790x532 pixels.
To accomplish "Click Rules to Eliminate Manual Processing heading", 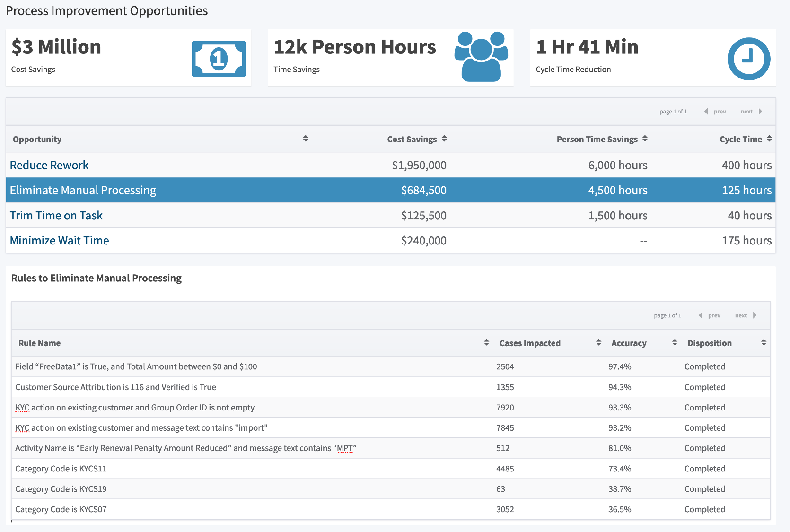I will pyautogui.click(x=97, y=278).
